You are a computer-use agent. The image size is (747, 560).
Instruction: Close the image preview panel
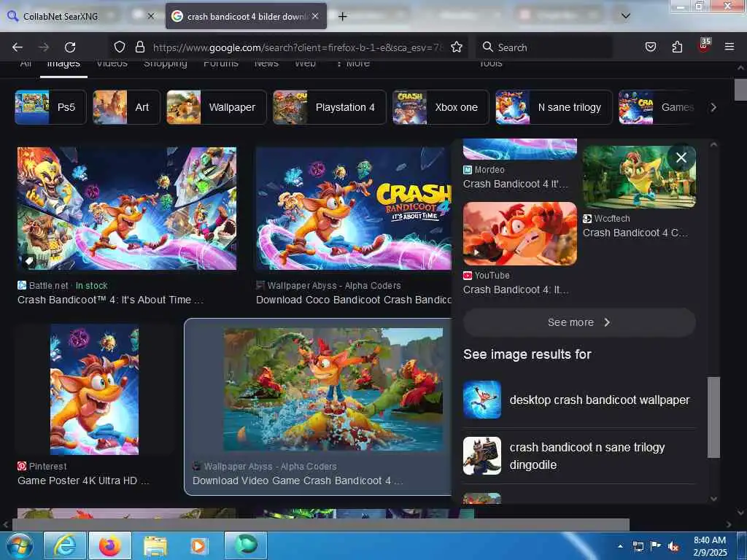tap(681, 157)
